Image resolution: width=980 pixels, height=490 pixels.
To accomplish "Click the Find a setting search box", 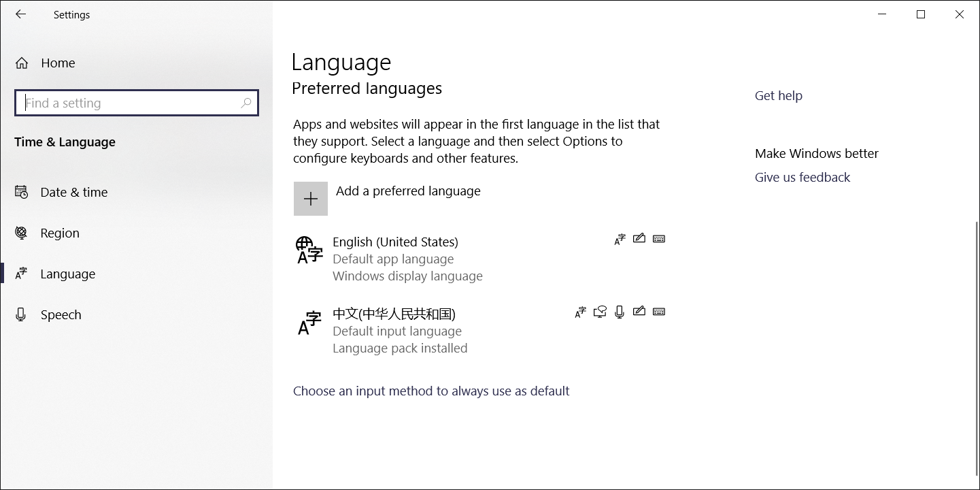I will [136, 103].
